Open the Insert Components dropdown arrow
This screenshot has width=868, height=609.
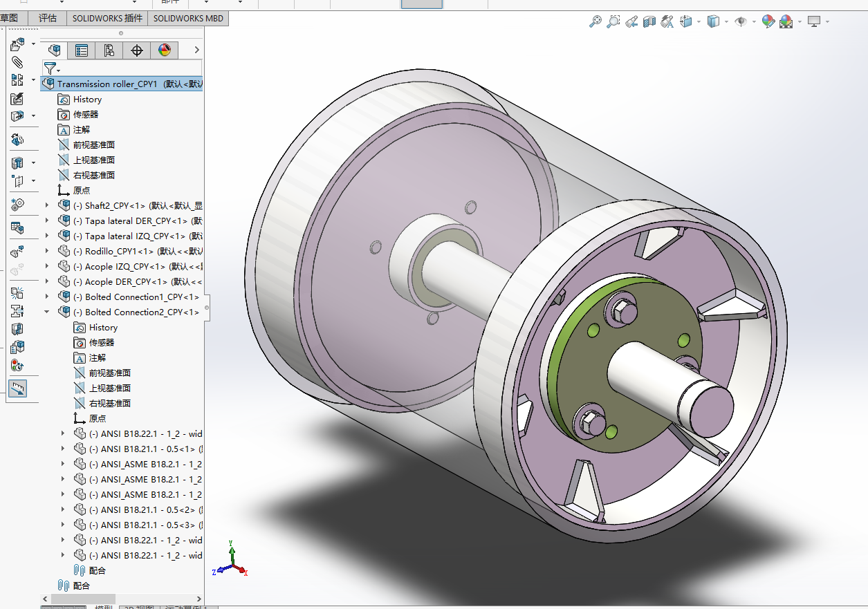click(x=33, y=44)
